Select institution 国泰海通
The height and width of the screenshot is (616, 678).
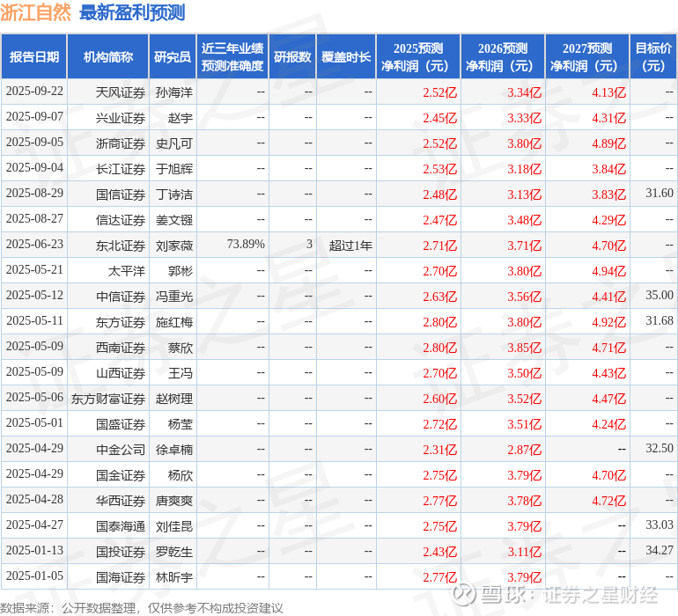click(121, 526)
